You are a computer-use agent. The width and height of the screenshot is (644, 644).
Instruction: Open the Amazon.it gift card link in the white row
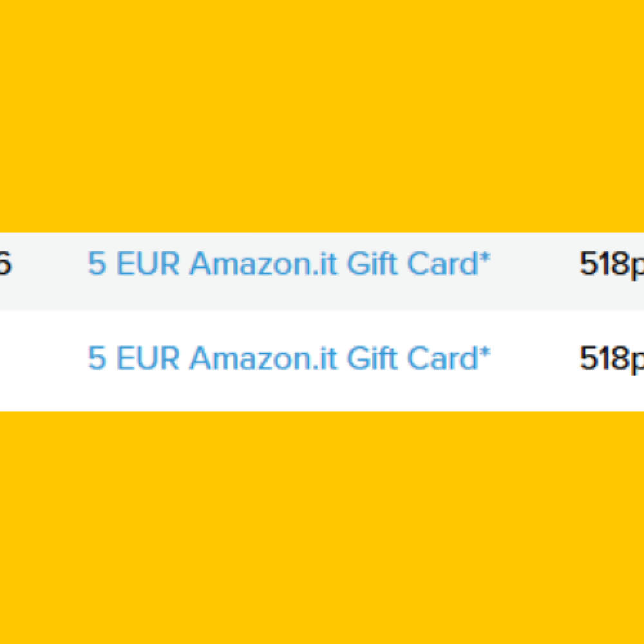pos(289,358)
